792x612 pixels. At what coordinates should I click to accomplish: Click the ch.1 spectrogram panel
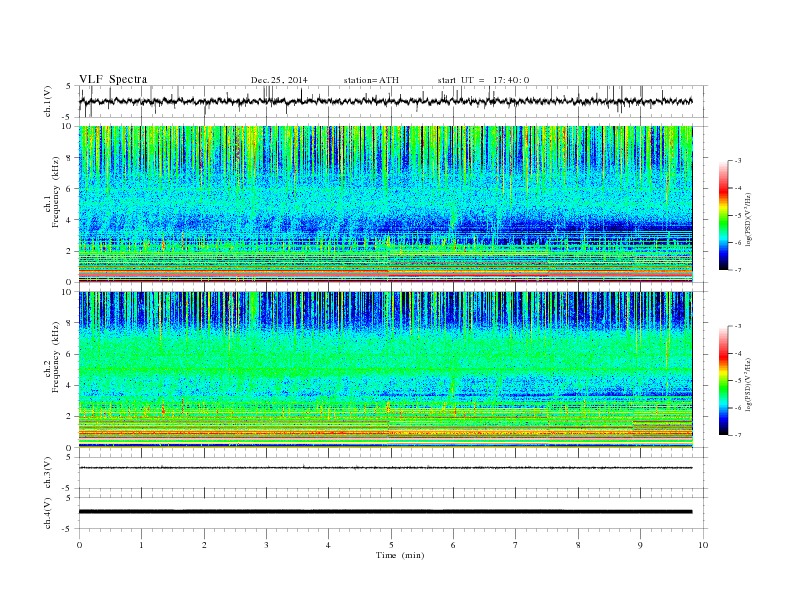point(385,204)
